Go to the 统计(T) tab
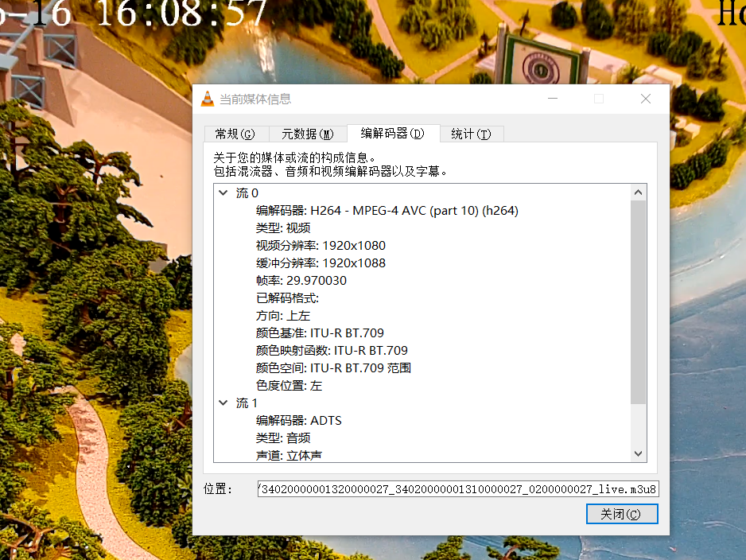746x560 pixels. (471, 134)
